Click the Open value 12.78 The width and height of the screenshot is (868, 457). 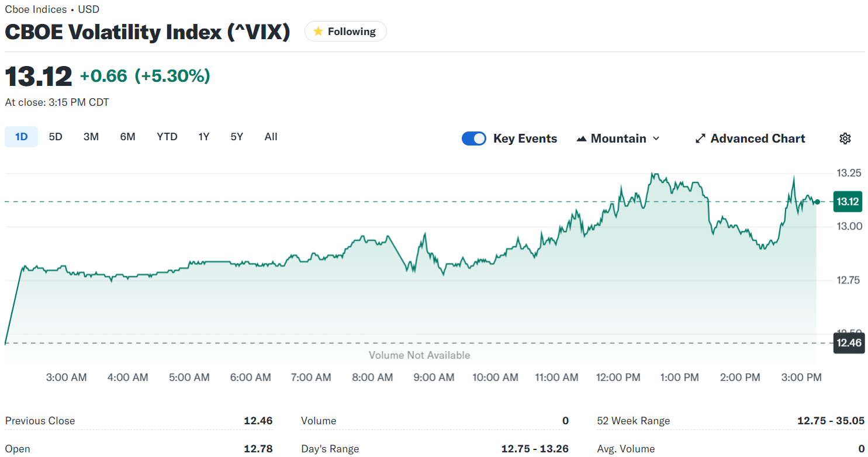click(258, 449)
